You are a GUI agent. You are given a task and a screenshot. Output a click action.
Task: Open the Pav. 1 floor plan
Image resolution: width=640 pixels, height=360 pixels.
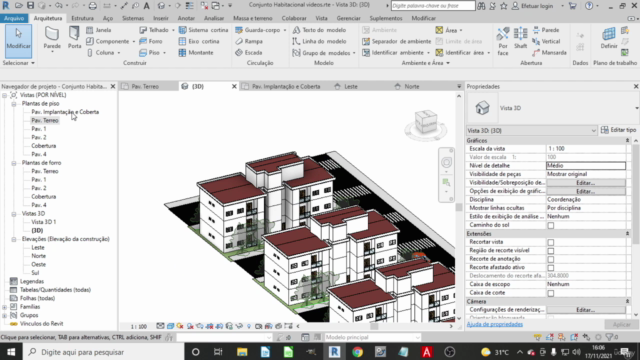pyautogui.click(x=39, y=129)
